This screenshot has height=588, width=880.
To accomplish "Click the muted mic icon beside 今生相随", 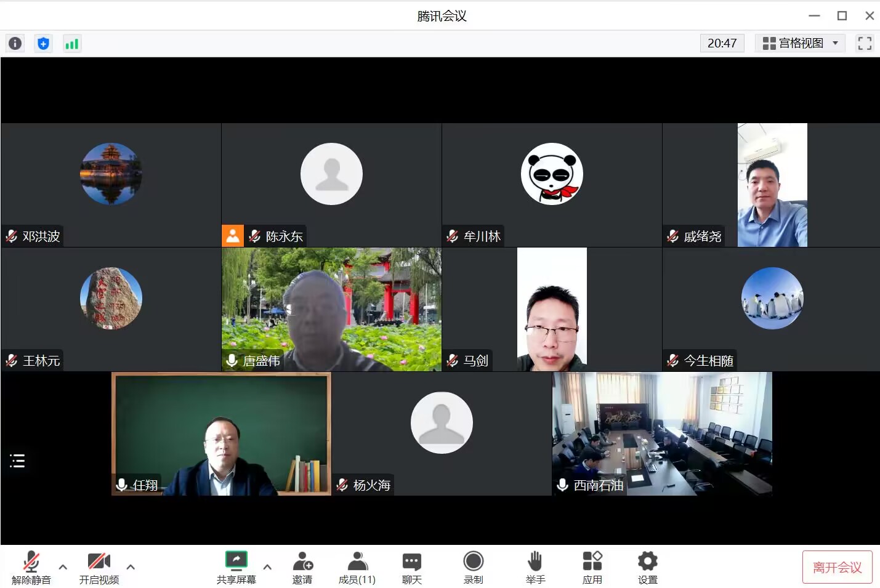I will (673, 360).
